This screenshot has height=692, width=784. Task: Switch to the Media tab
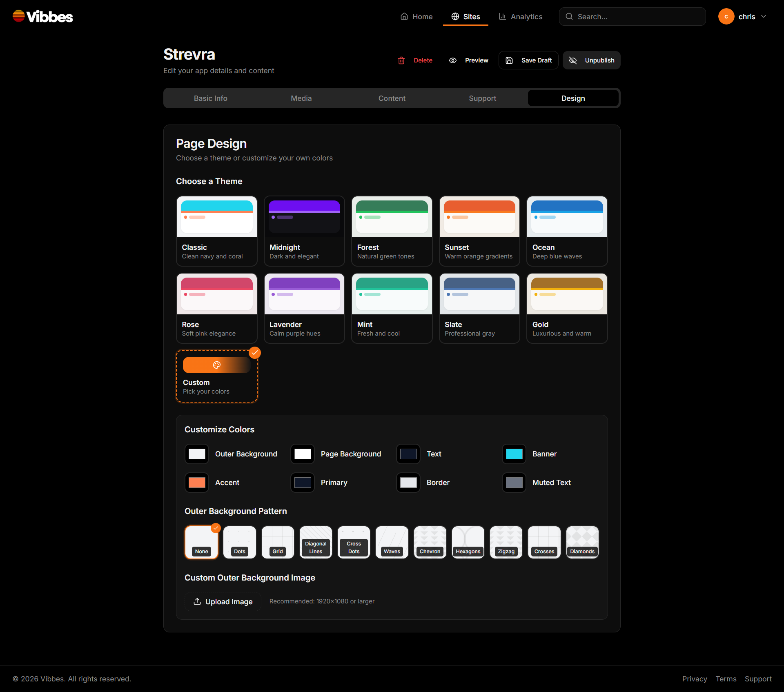(x=301, y=98)
